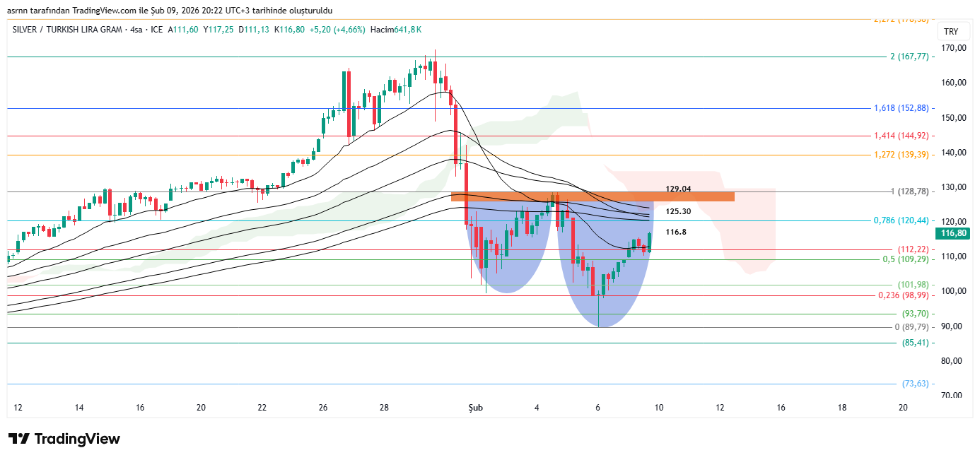Click the TradingView logo at bottom left
Viewport: 980px width, 460px height.
(x=64, y=439)
